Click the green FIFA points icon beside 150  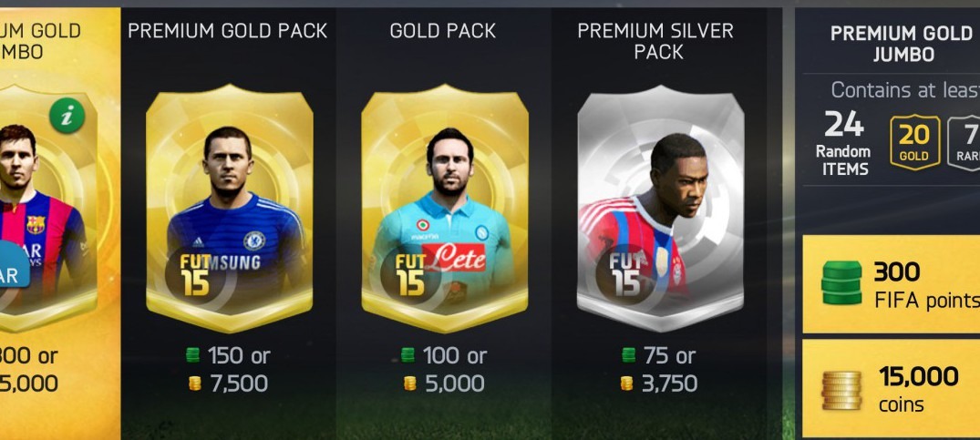(193, 355)
